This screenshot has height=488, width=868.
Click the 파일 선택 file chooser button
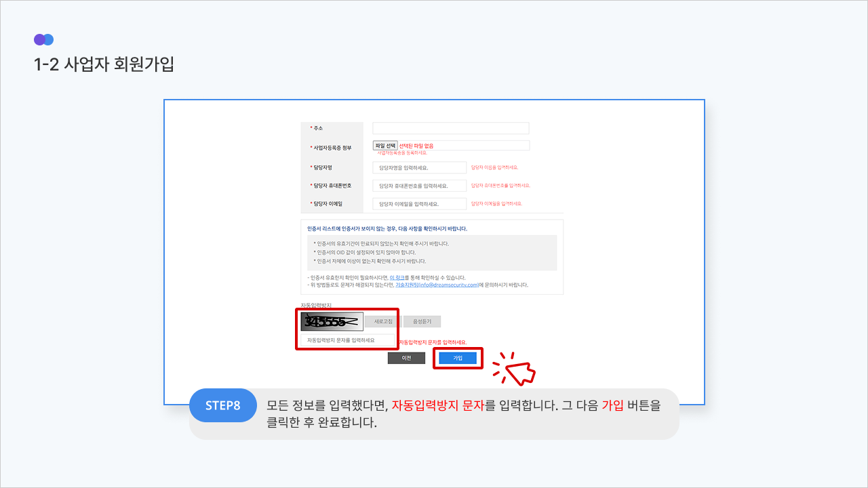(x=385, y=146)
